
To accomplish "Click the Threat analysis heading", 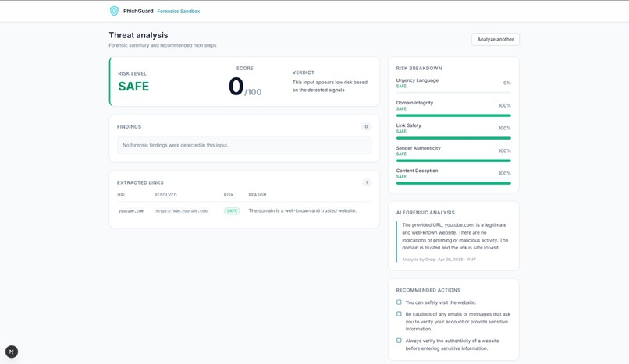I will 138,35.
